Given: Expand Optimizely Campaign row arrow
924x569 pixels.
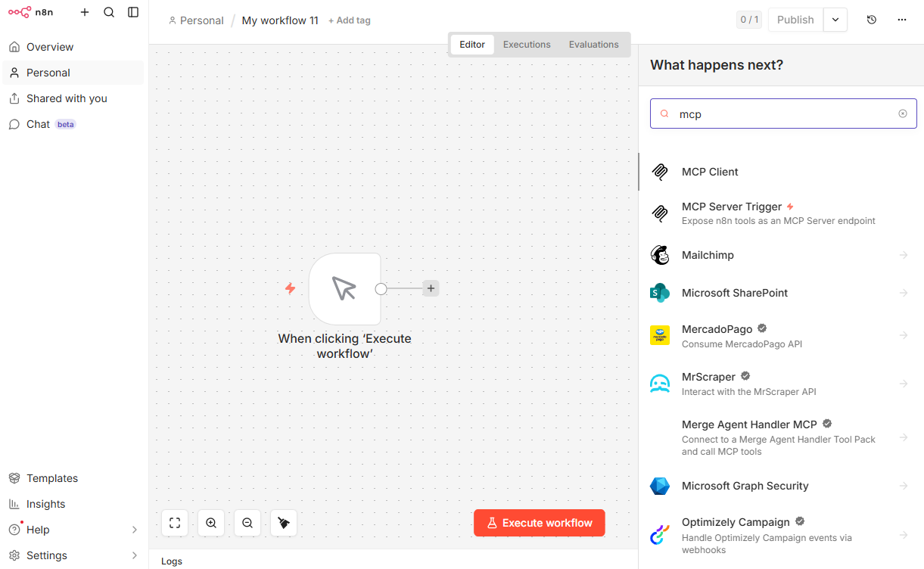Looking at the screenshot, I should 904,535.
